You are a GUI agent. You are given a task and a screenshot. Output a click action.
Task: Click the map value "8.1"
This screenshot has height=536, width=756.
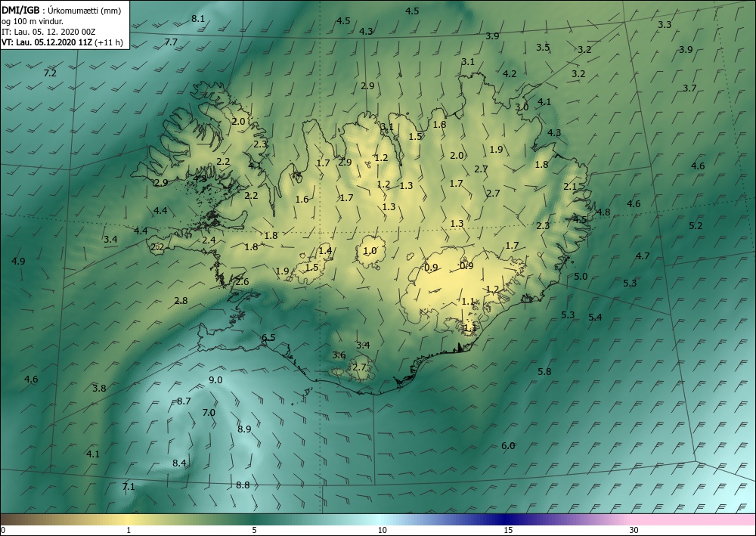198,19
